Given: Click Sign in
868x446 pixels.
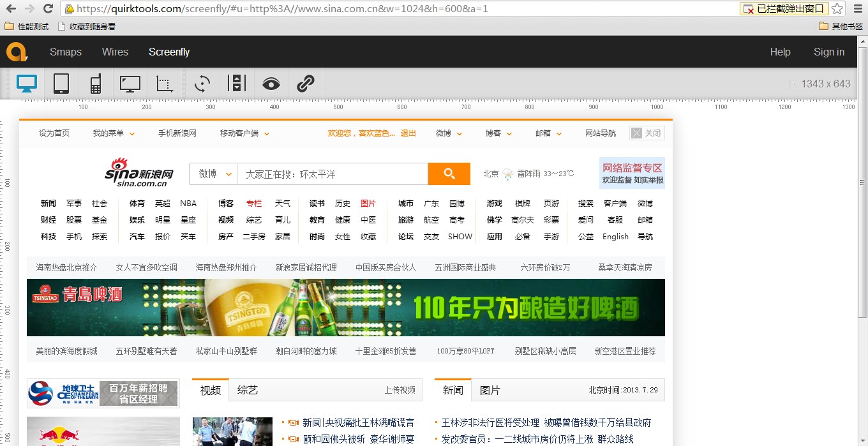Looking at the screenshot, I should [829, 52].
